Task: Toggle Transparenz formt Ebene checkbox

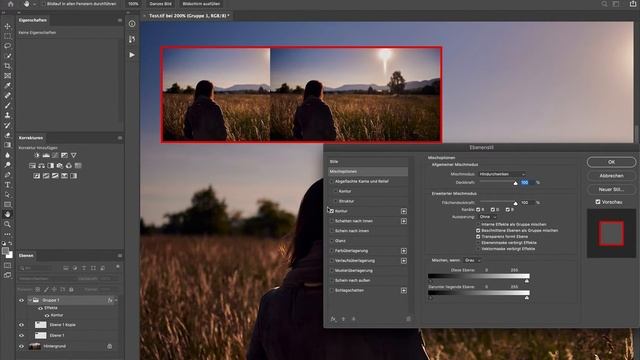Action: (478, 236)
